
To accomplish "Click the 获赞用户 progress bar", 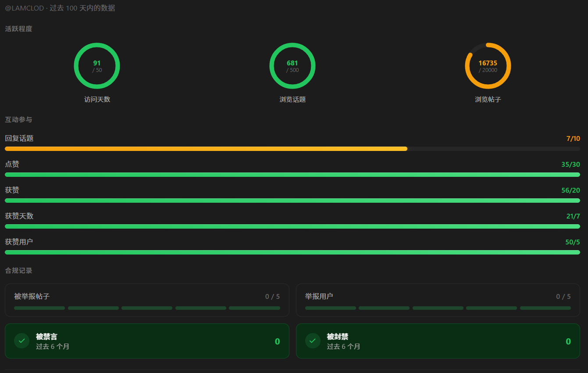I will click(292, 252).
